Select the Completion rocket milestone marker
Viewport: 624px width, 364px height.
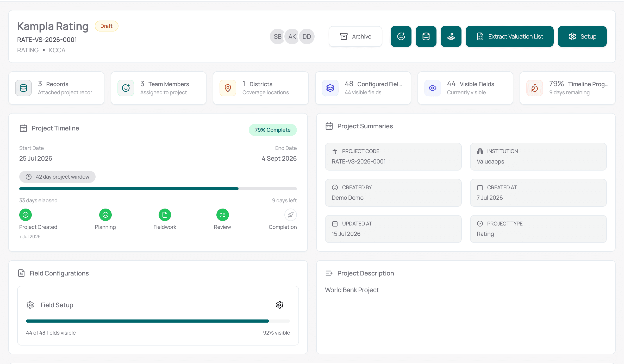(291, 215)
